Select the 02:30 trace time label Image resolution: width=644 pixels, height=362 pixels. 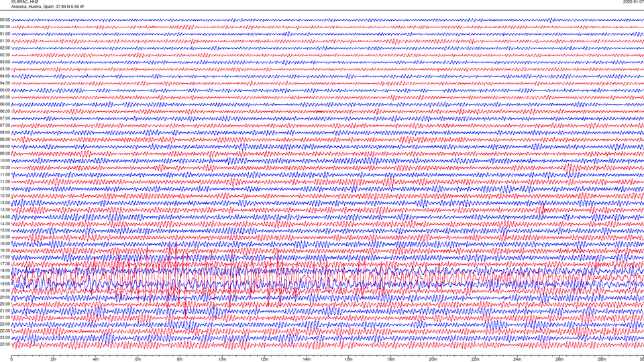tap(5, 55)
